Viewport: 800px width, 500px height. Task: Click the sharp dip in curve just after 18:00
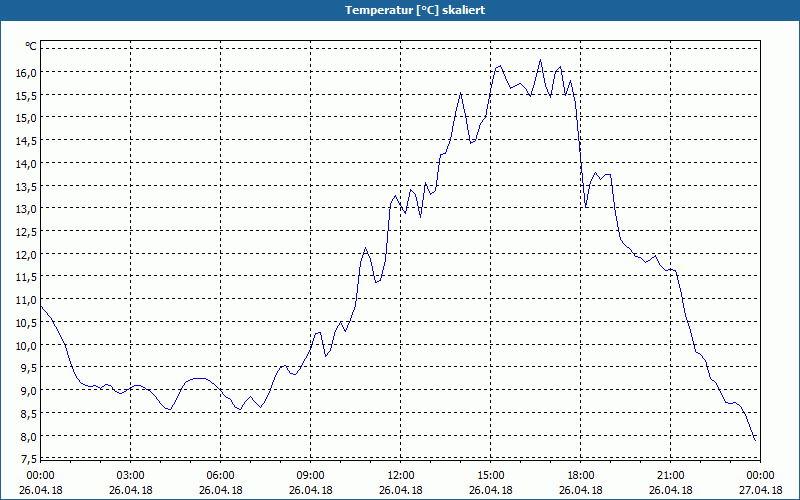click(586, 205)
